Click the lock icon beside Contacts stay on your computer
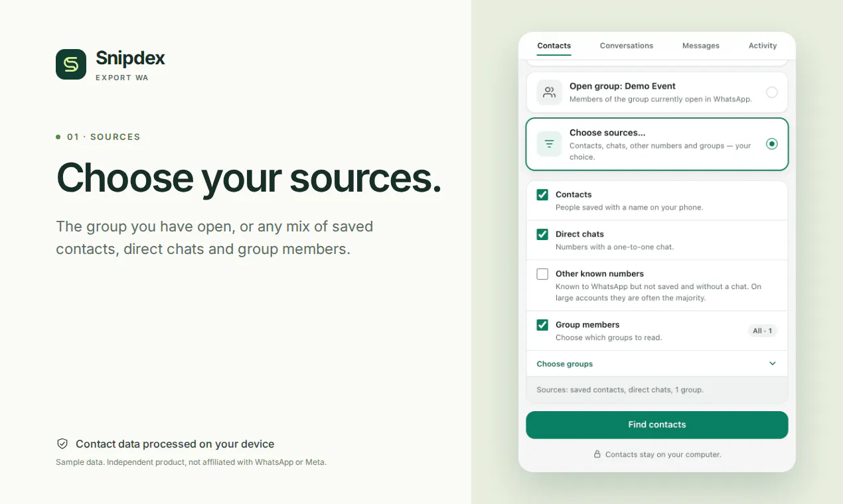The width and height of the screenshot is (843, 504). pyautogui.click(x=597, y=454)
